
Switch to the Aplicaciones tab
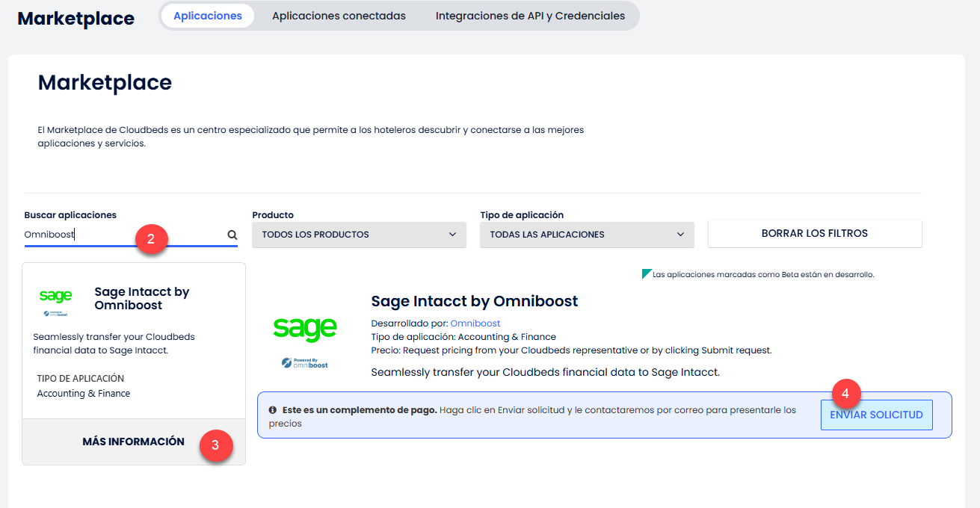[x=208, y=16]
